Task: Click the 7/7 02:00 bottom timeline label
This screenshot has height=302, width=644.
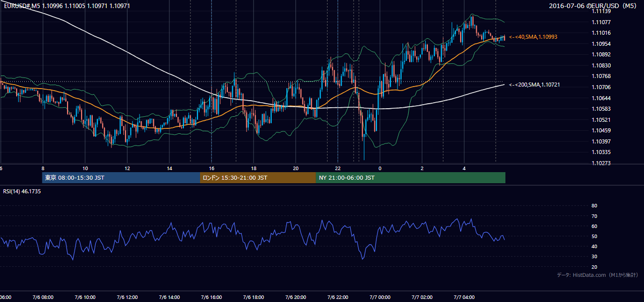Action: [422, 297]
